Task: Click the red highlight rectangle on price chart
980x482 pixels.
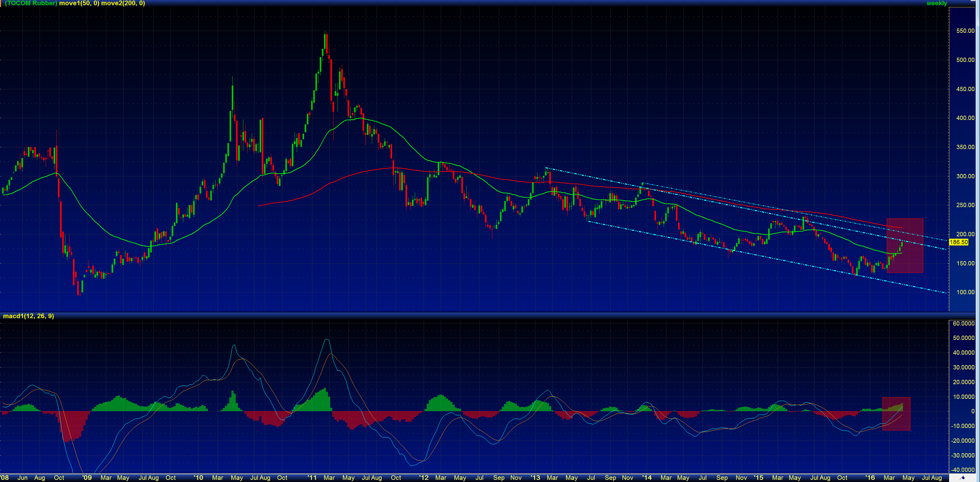Action: pos(905,245)
